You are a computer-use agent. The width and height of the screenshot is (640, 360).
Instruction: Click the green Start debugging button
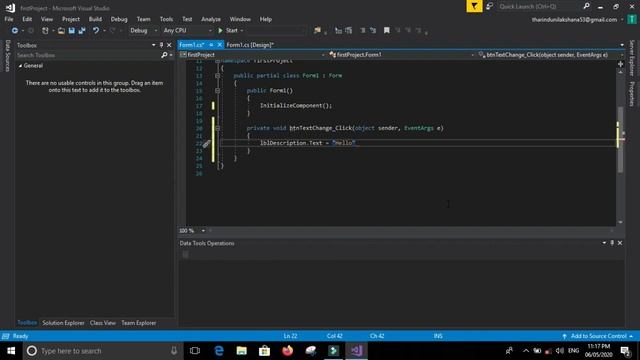click(228, 31)
